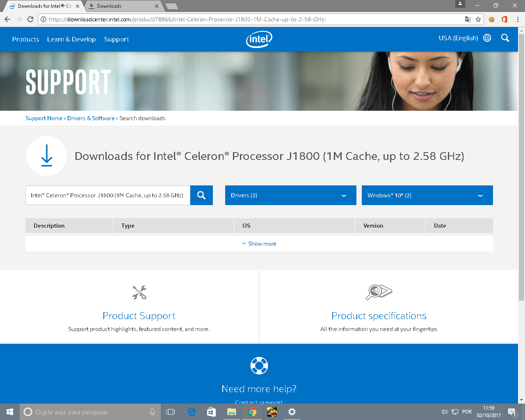Click the page vertical scrollbar

point(522,167)
